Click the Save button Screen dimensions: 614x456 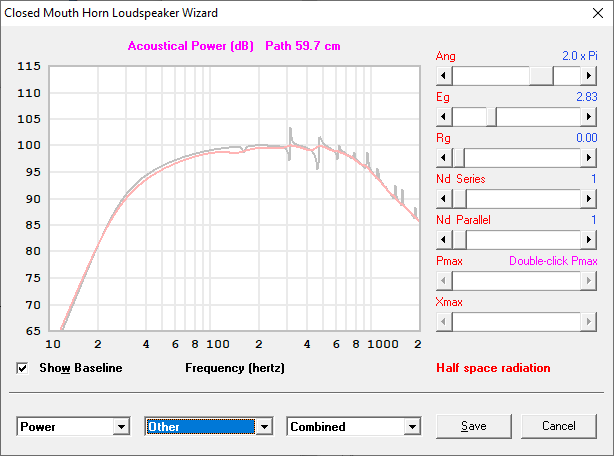tap(474, 426)
